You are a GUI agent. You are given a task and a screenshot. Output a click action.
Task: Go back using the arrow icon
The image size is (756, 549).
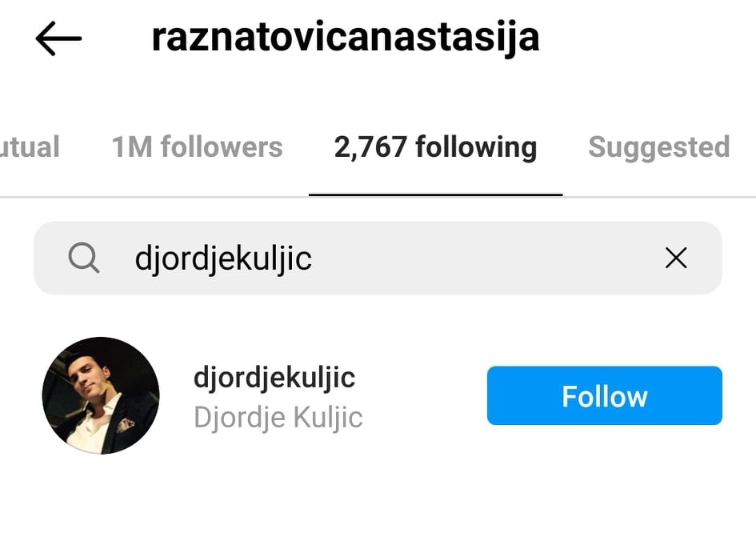59,38
